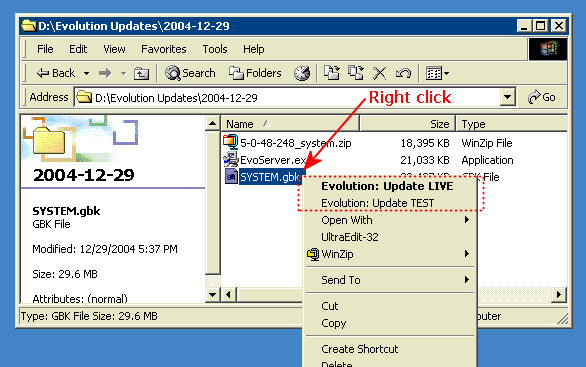
Task: Click the Delete X toolbar icon
Action: click(379, 73)
